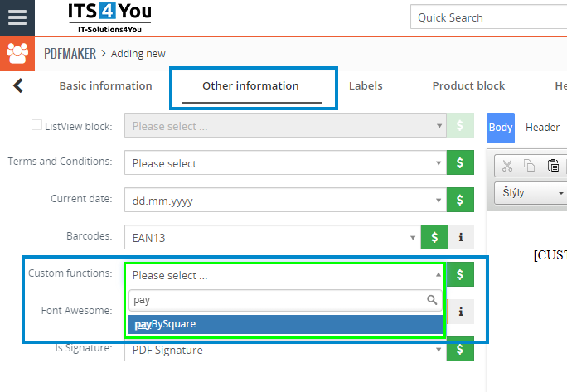The width and height of the screenshot is (567, 392).
Task: Select payBySquare from the list
Action: pos(285,324)
